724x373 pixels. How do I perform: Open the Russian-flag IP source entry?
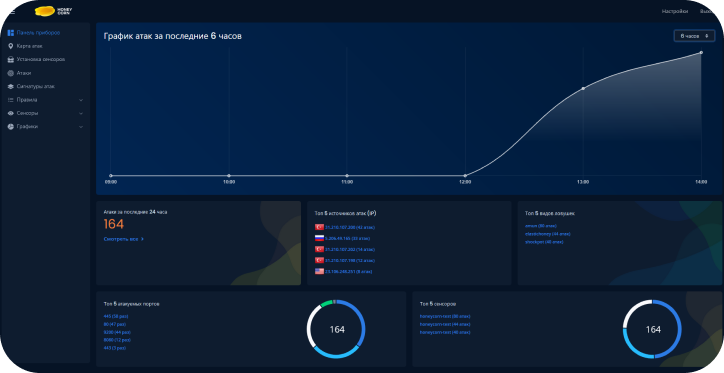tap(342, 238)
